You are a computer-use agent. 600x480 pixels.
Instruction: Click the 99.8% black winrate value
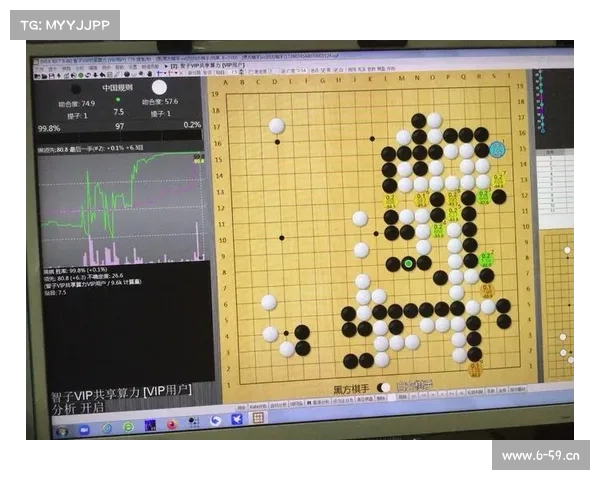(49, 128)
